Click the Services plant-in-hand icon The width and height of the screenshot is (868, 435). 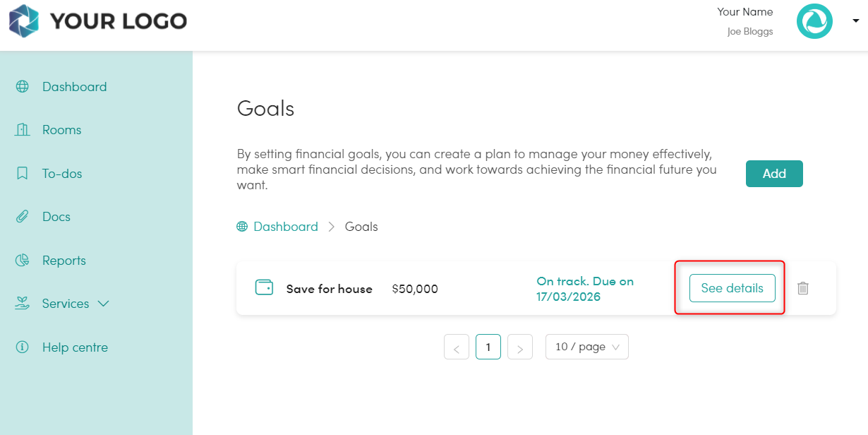(23, 304)
